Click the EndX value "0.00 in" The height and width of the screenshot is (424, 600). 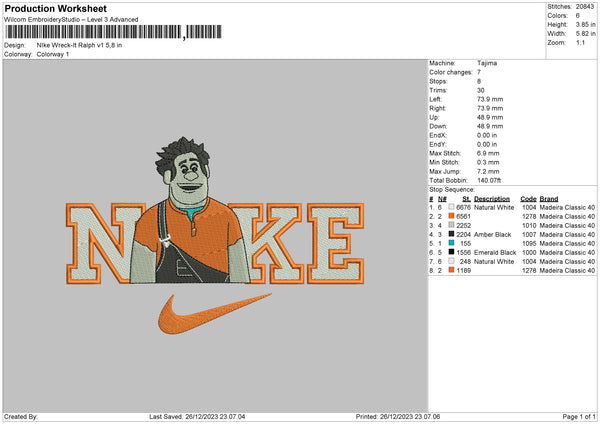(487, 135)
